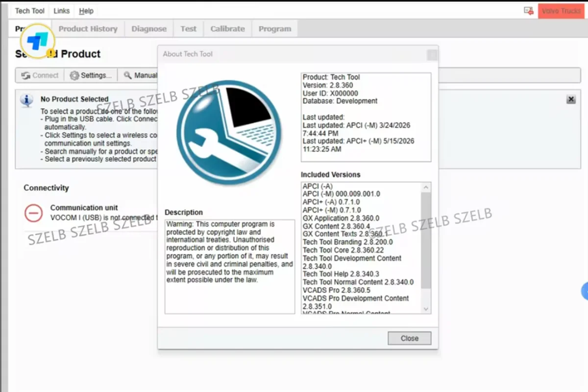
Task: Select the 'GX Content 2.8.360.4' entry
Action: pyautogui.click(x=336, y=226)
